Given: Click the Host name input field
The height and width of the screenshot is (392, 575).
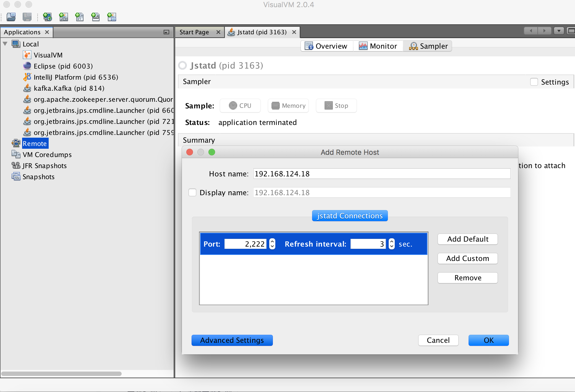Looking at the screenshot, I should point(381,174).
